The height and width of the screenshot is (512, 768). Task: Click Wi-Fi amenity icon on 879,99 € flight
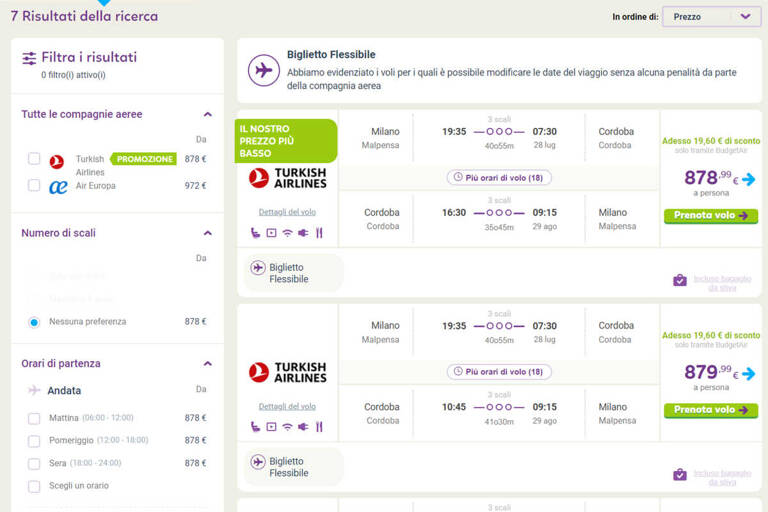tap(288, 427)
